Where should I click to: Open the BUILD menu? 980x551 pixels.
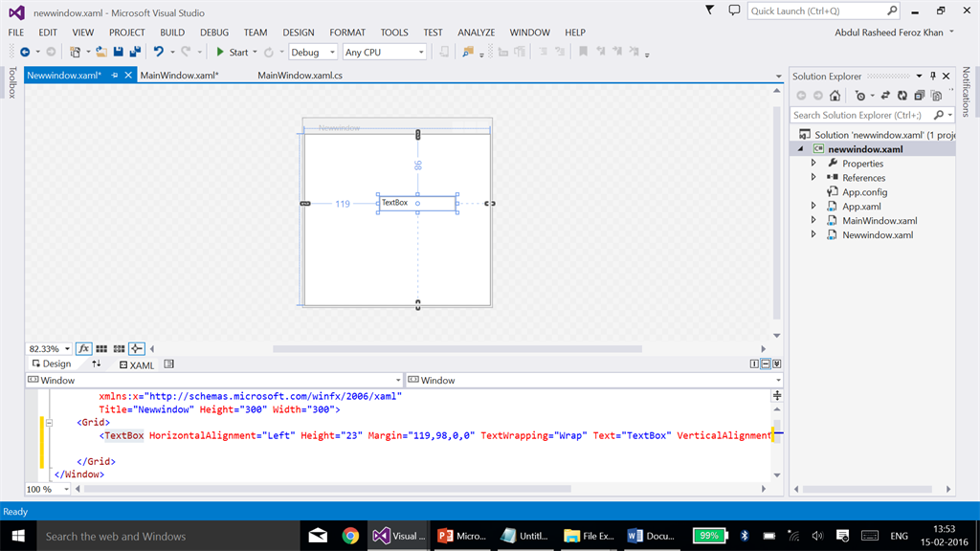tap(172, 33)
